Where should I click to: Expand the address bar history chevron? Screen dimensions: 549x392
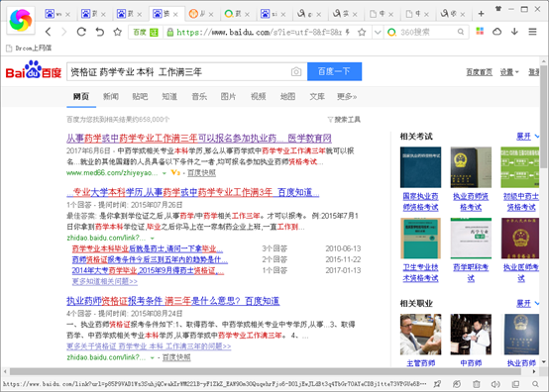[x=378, y=33]
